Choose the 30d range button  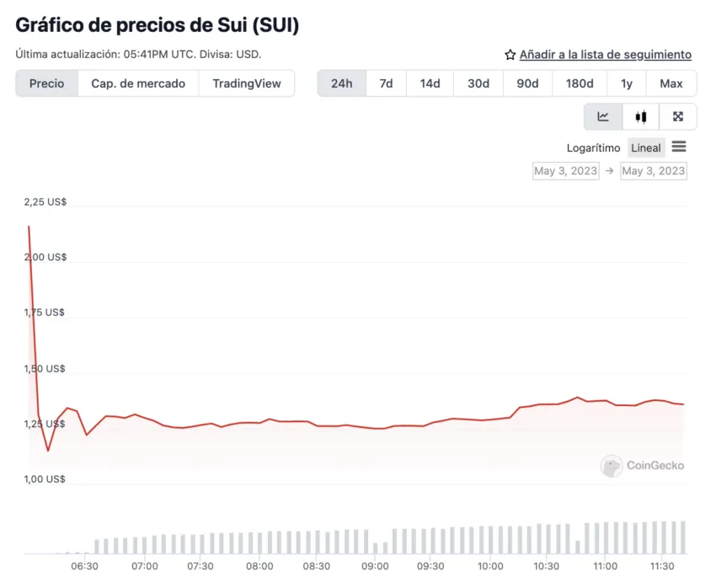click(478, 83)
